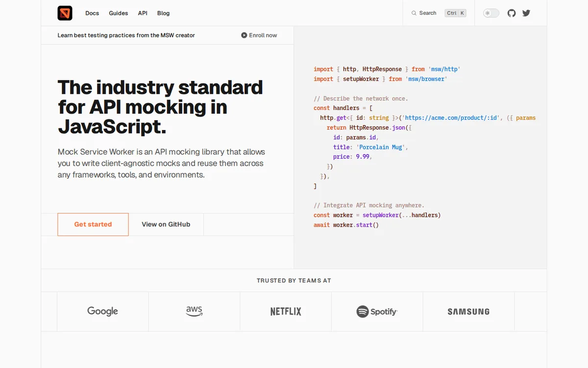The height and width of the screenshot is (368, 588).
Task: Click the Spotify logo
Action: click(x=377, y=312)
